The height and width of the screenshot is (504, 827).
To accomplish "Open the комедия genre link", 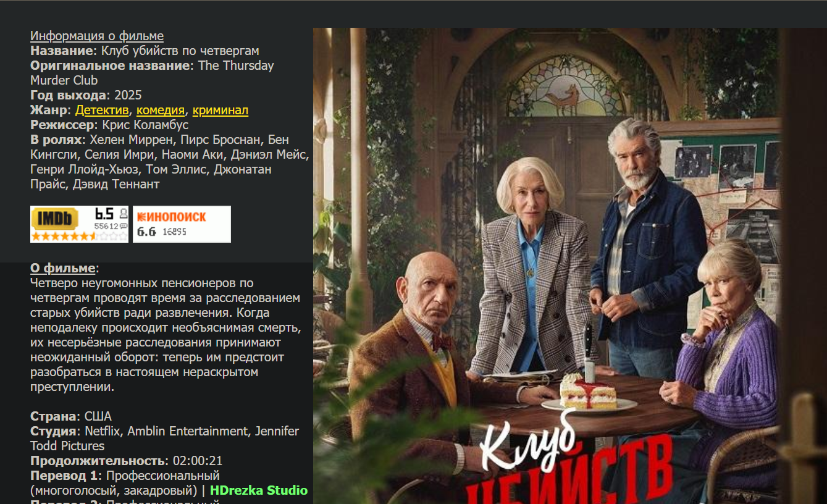I will (161, 110).
